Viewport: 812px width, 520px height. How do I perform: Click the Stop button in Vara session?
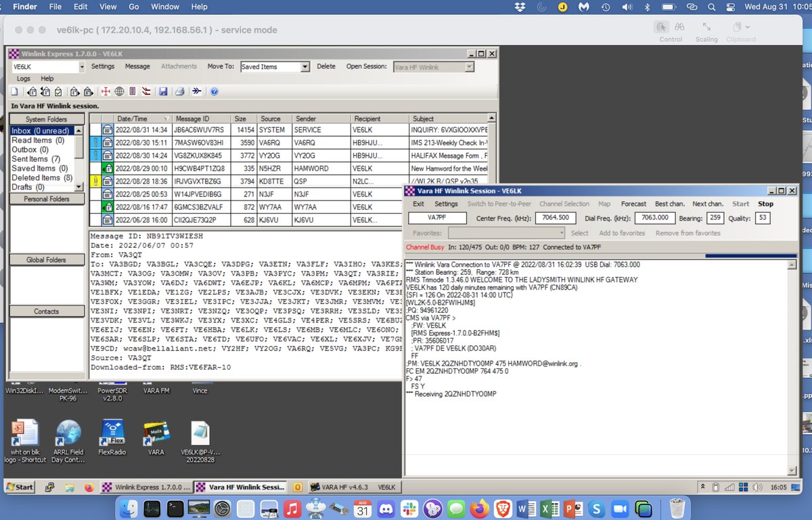pyautogui.click(x=765, y=204)
